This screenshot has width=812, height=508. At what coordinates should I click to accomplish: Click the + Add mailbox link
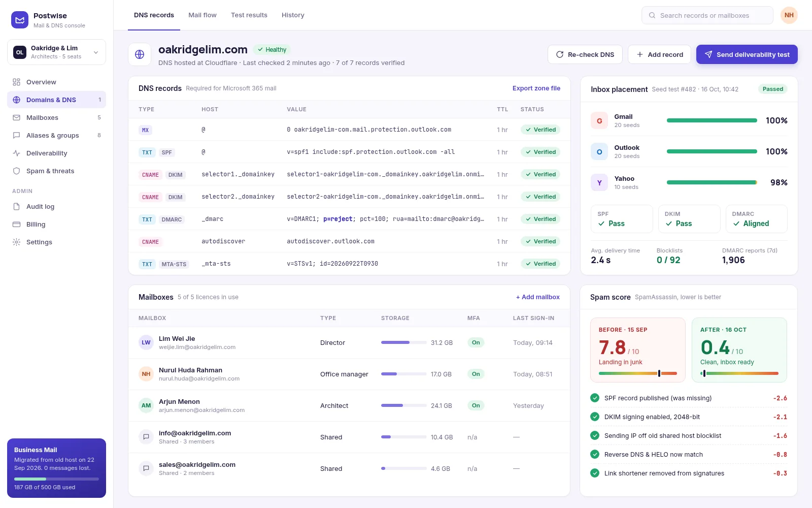tap(538, 297)
